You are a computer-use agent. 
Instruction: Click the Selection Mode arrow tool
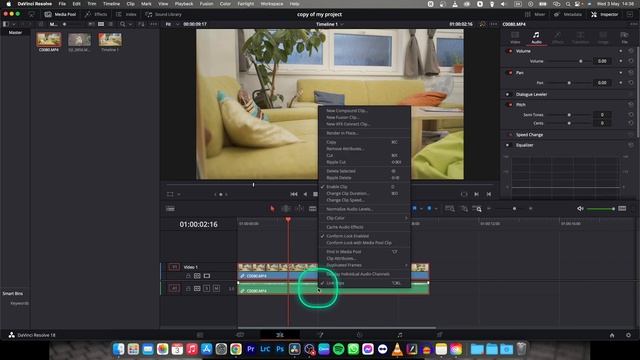[x=272, y=209]
